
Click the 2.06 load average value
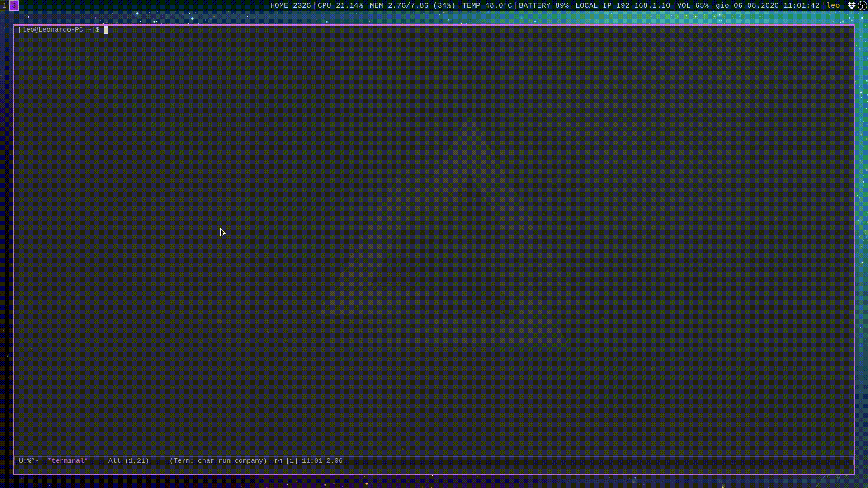(x=335, y=461)
